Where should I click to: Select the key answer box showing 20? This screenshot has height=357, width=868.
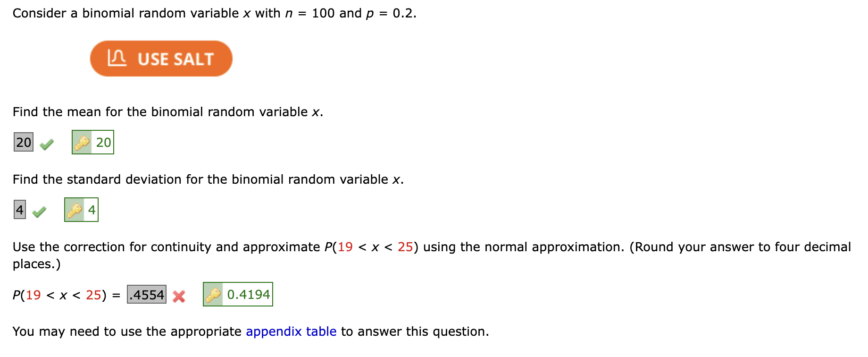point(92,142)
